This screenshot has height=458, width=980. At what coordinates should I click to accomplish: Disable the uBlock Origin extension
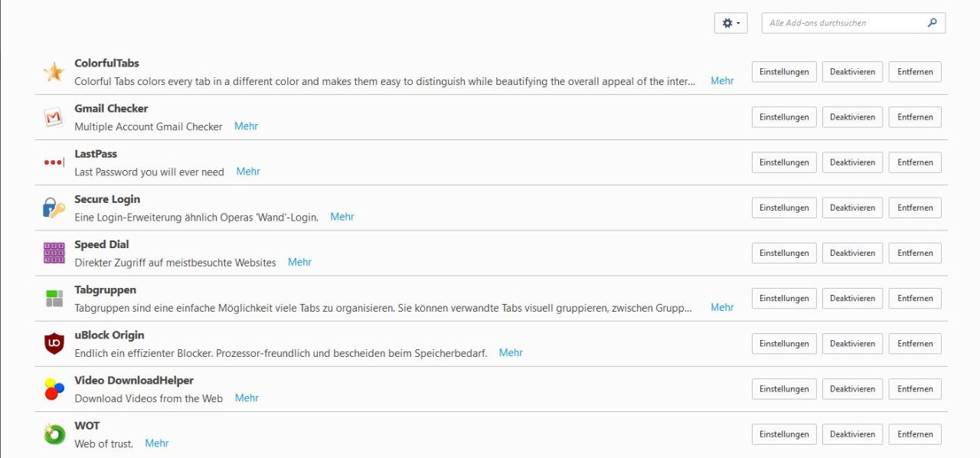852,344
